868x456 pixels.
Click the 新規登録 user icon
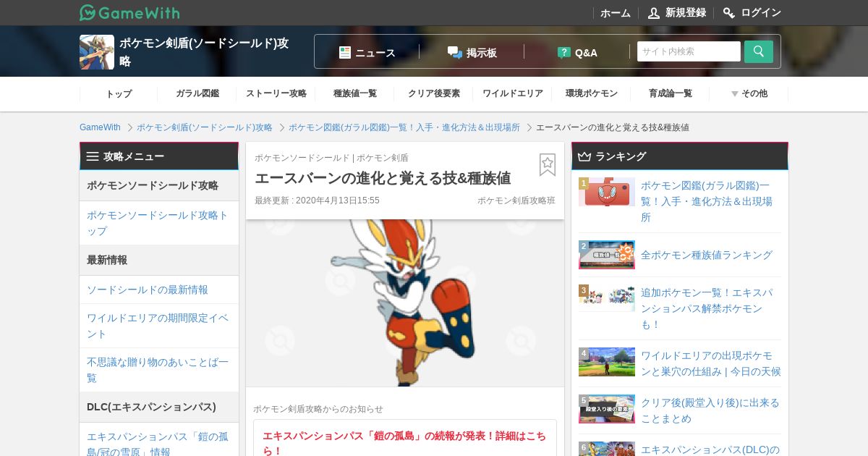pyautogui.click(x=654, y=13)
